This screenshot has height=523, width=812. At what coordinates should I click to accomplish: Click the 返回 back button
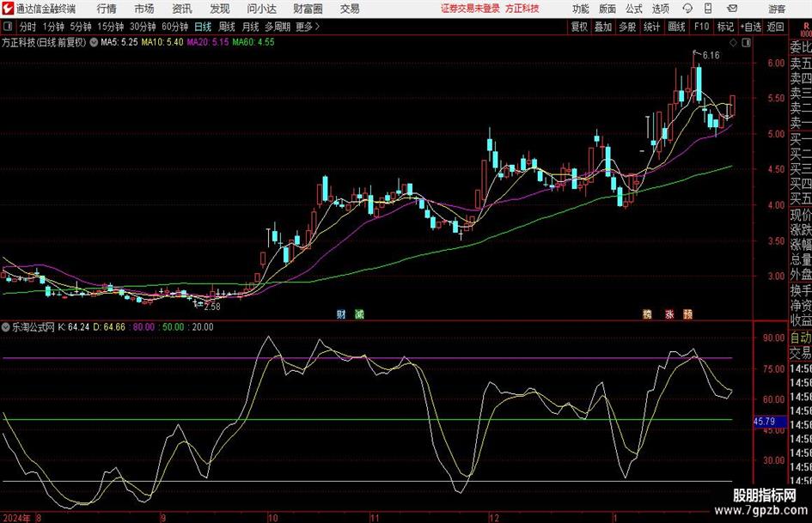[775, 27]
